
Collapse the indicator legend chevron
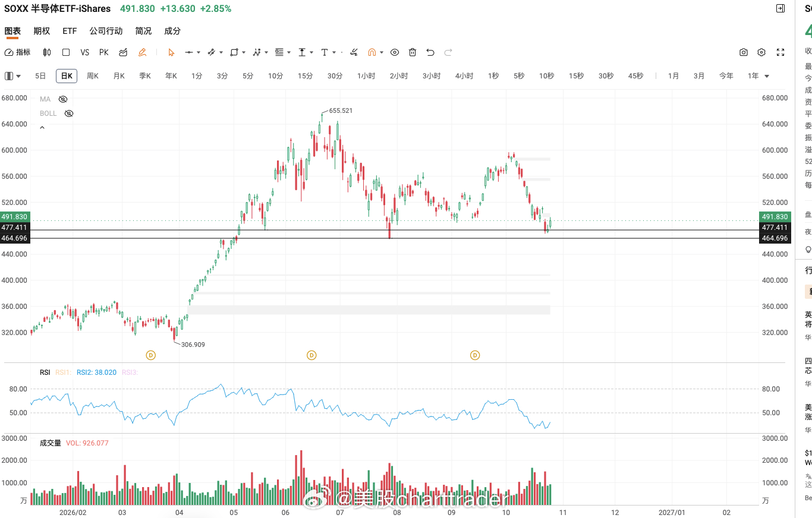tap(42, 128)
